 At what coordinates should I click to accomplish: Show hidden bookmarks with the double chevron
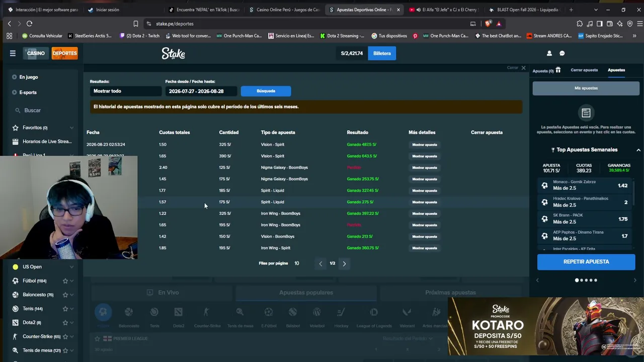pyautogui.click(x=634, y=36)
